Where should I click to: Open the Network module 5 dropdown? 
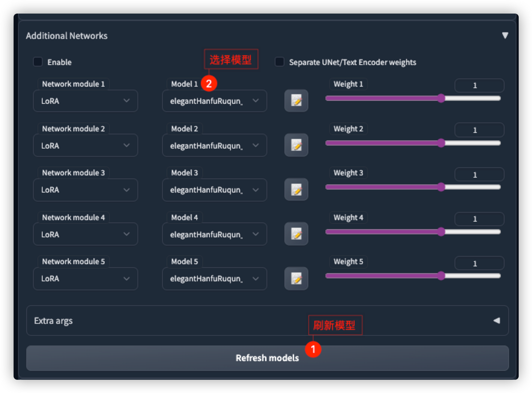click(x=85, y=279)
